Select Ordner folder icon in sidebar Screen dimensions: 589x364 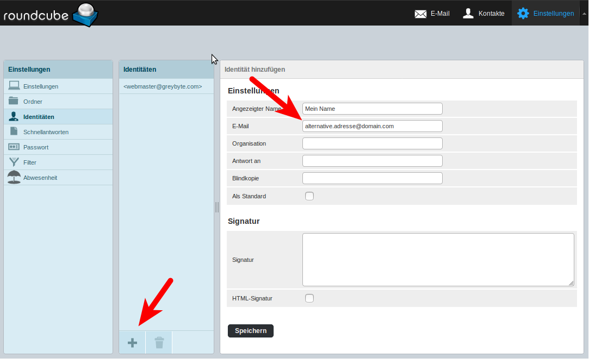coord(14,101)
